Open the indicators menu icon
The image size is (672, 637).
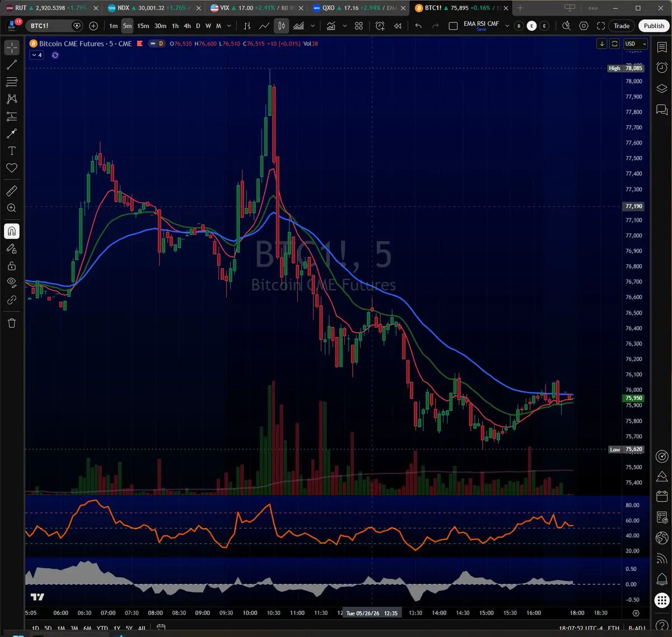(x=331, y=26)
